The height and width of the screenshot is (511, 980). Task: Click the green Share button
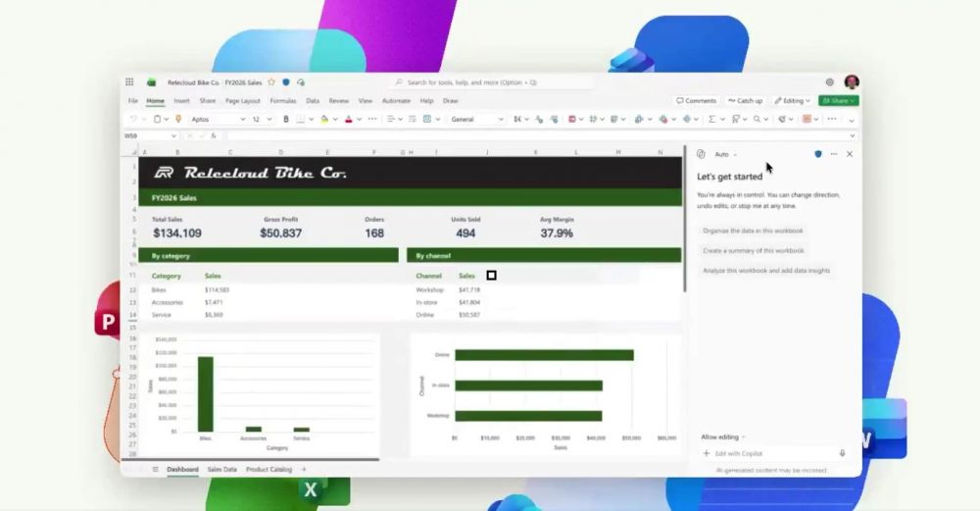[x=839, y=101]
